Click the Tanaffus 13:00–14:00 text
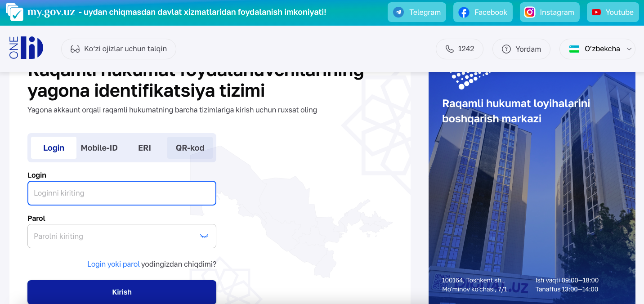The image size is (644, 304). (x=567, y=289)
